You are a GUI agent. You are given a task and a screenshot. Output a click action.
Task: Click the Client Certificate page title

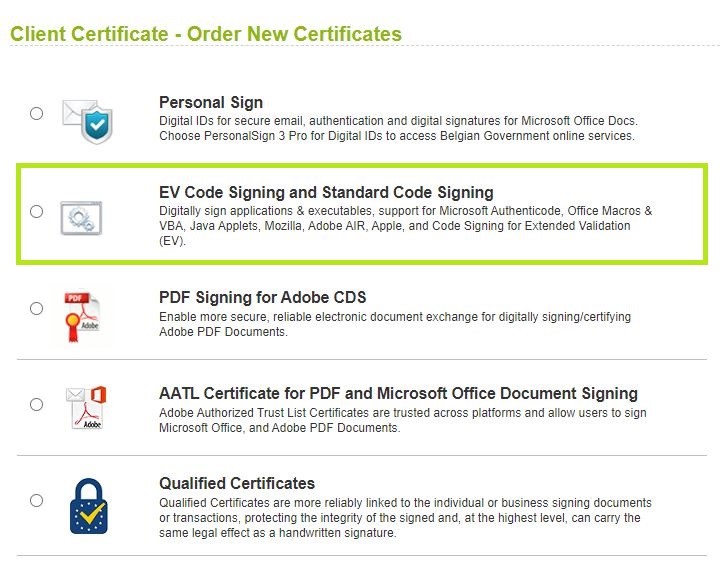[x=206, y=34]
